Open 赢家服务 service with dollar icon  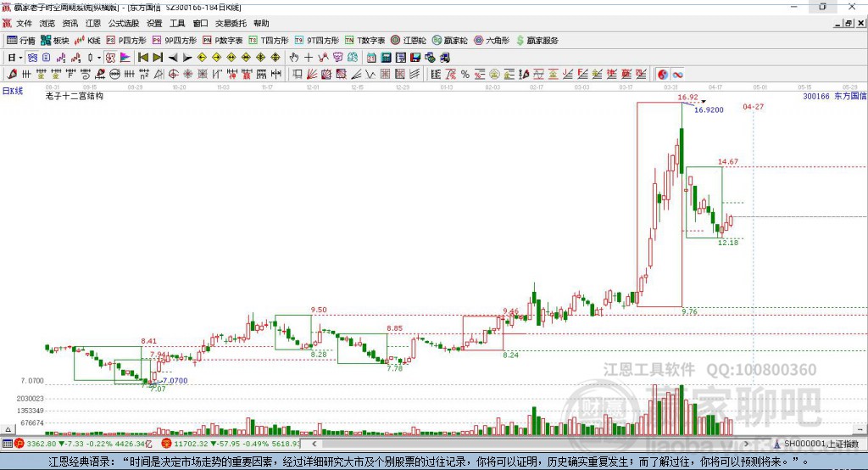(x=537, y=41)
